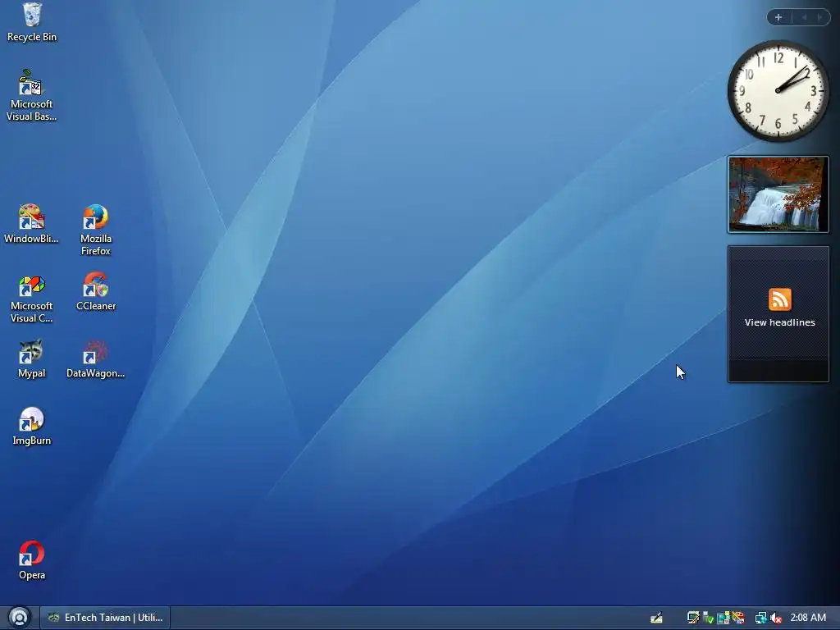The image size is (840, 630).
Task: Select the Microsoft Visual C++ shortcut
Action: pyautogui.click(x=31, y=297)
